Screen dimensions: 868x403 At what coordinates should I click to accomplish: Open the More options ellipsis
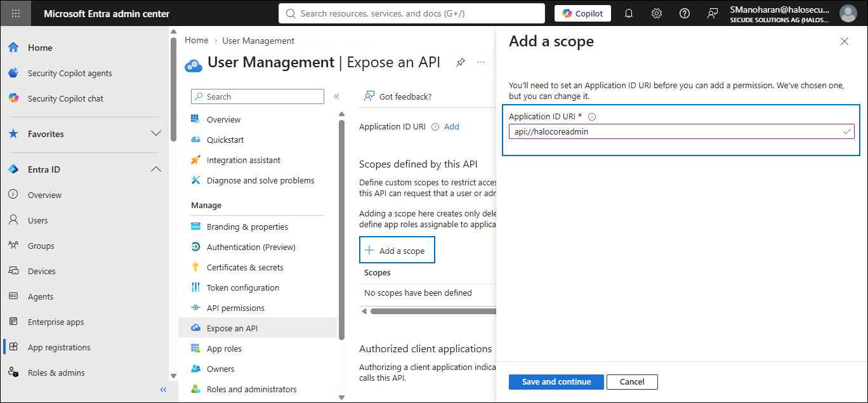(482, 62)
